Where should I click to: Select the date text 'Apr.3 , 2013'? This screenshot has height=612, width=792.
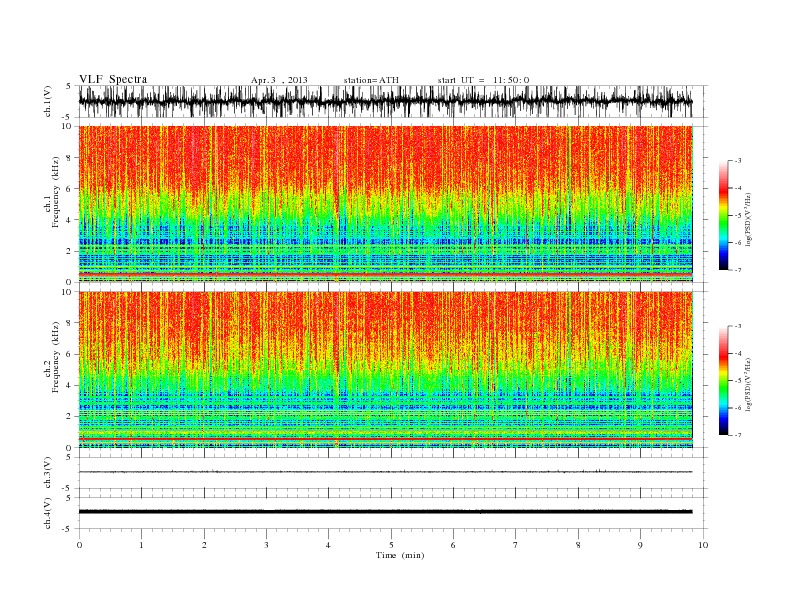[x=279, y=80]
